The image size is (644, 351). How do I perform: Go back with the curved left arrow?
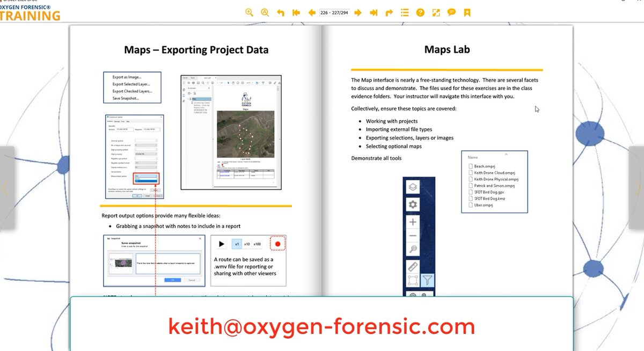click(280, 12)
